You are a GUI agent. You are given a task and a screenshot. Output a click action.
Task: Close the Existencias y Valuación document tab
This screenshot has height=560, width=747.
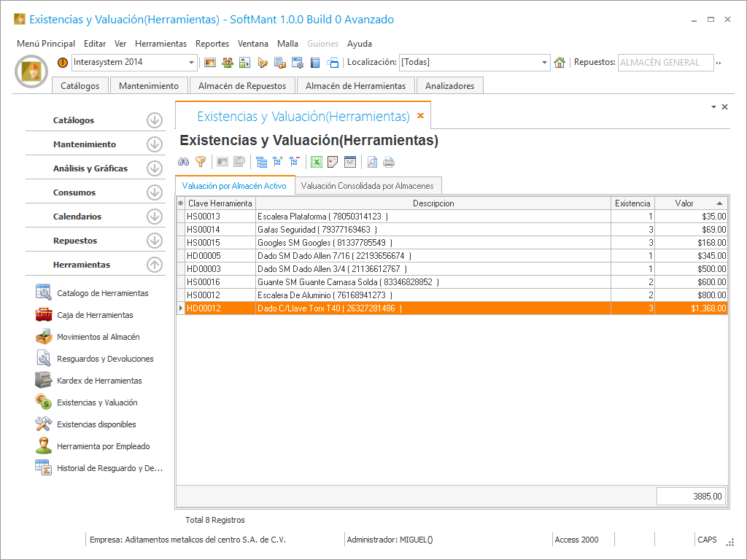point(420,116)
